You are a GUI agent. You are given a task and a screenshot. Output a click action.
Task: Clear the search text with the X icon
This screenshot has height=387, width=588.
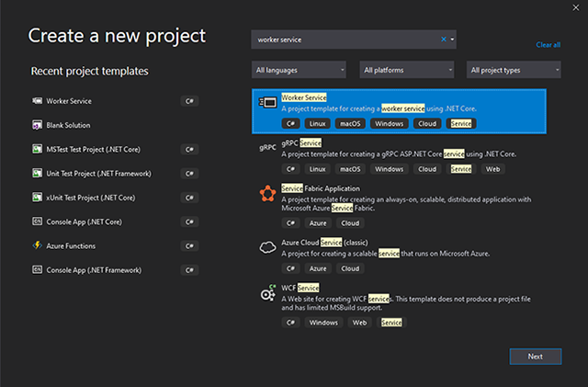pyautogui.click(x=444, y=40)
